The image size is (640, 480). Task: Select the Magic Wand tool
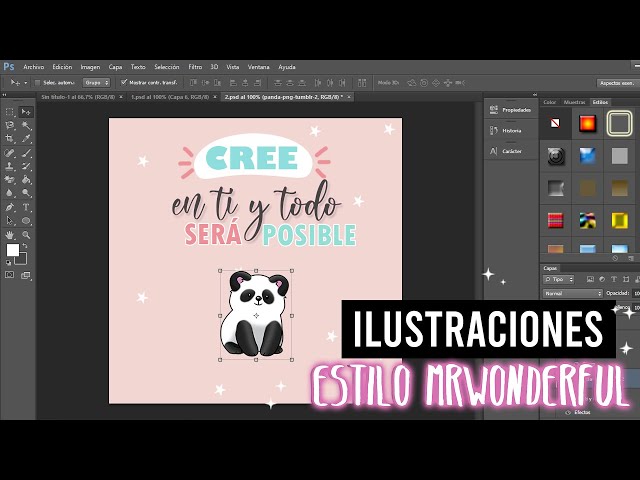pyautogui.click(x=26, y=125)
